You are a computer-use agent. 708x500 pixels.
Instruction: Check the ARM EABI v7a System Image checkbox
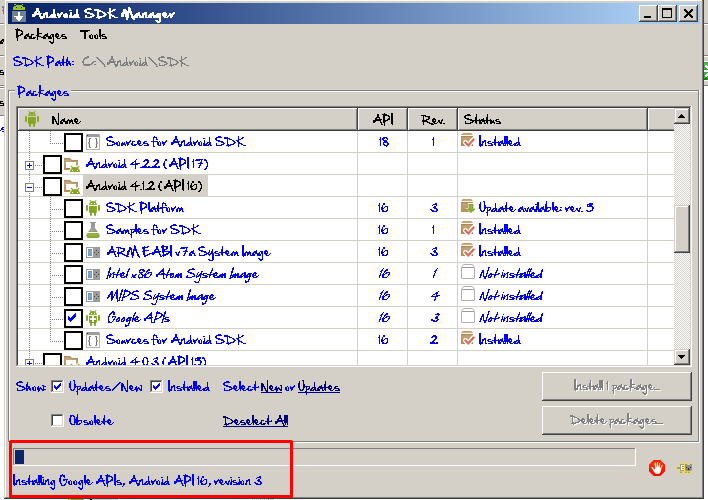pyautogui.click(x=73, y=252)
